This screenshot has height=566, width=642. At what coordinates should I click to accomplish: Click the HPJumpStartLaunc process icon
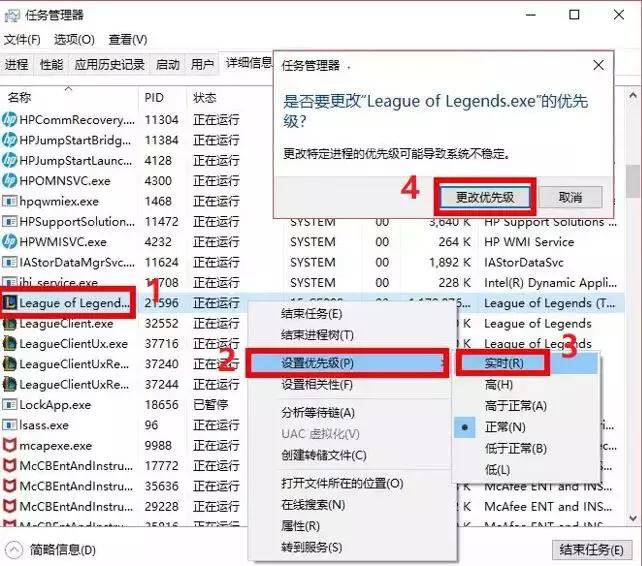[9, 160]
